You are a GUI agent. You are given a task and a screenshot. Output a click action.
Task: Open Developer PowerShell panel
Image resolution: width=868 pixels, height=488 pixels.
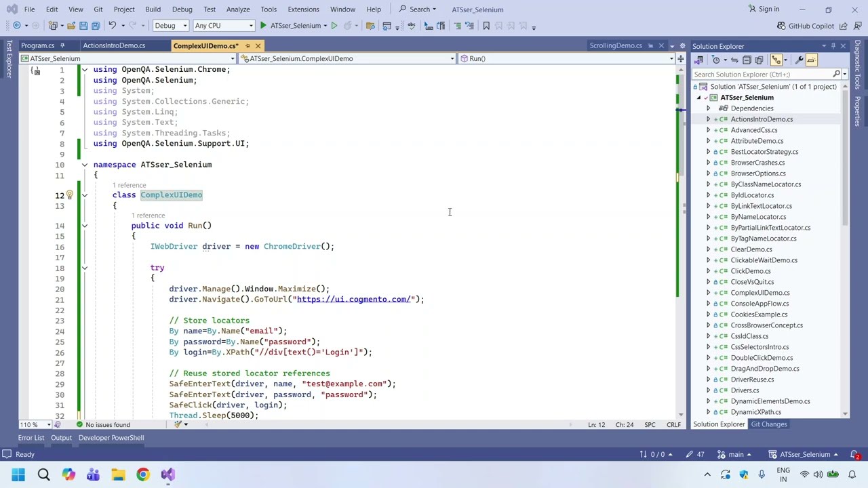click(111, 438)
